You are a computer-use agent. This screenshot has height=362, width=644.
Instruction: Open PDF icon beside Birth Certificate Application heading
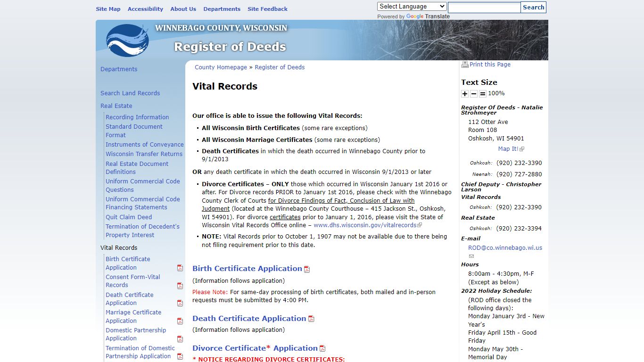pyautogui.click(x=307, y=269)
